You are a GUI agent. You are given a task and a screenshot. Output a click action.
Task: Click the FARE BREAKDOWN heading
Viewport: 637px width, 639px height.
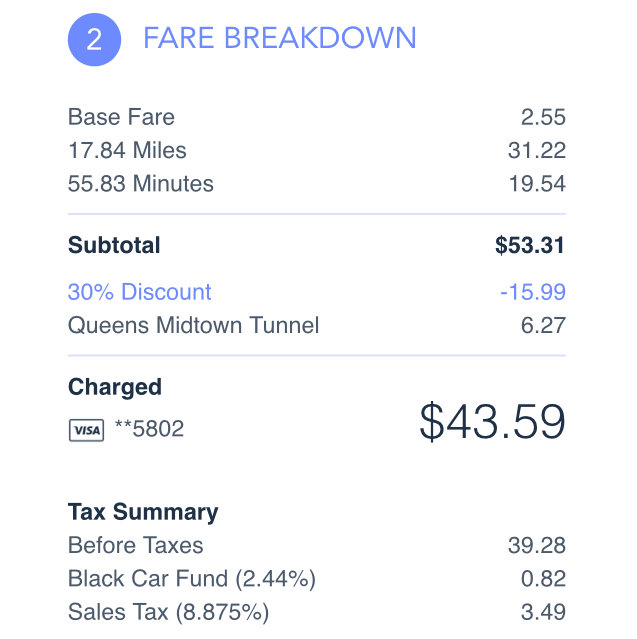click(279, 38)
